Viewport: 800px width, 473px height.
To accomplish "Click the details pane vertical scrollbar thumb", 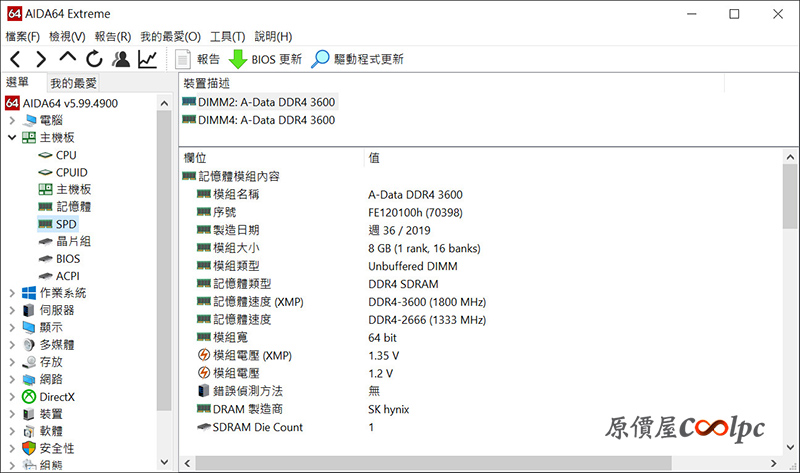I will click(790, 196).
